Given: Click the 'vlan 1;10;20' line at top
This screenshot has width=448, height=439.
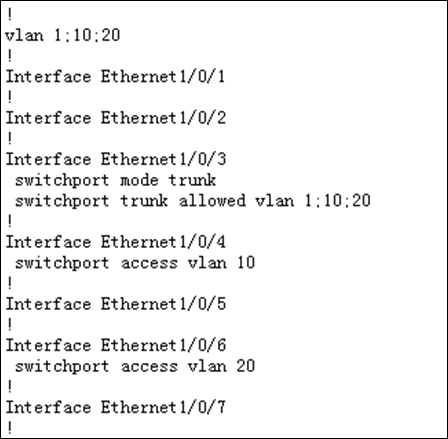Looking at the screenshot, I should 63,35.
